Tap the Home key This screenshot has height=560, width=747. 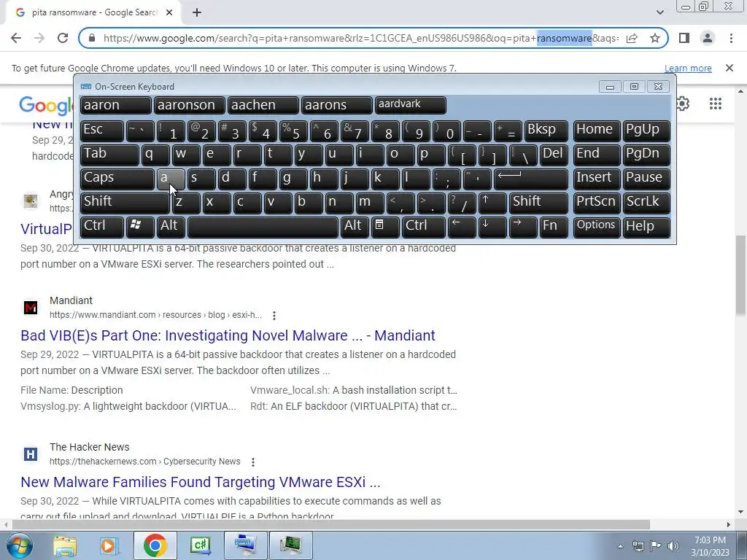point(597,131)
